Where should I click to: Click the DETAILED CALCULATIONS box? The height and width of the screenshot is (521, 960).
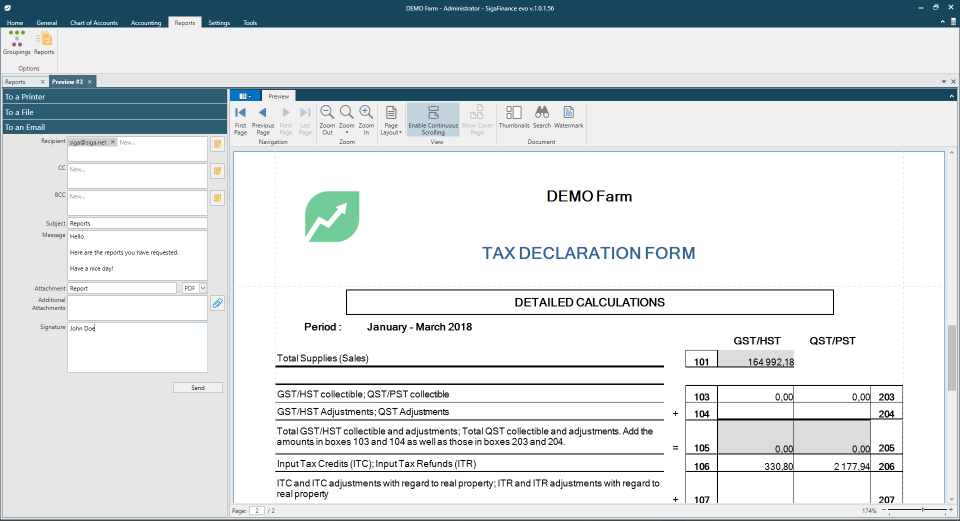coord(590,302)
